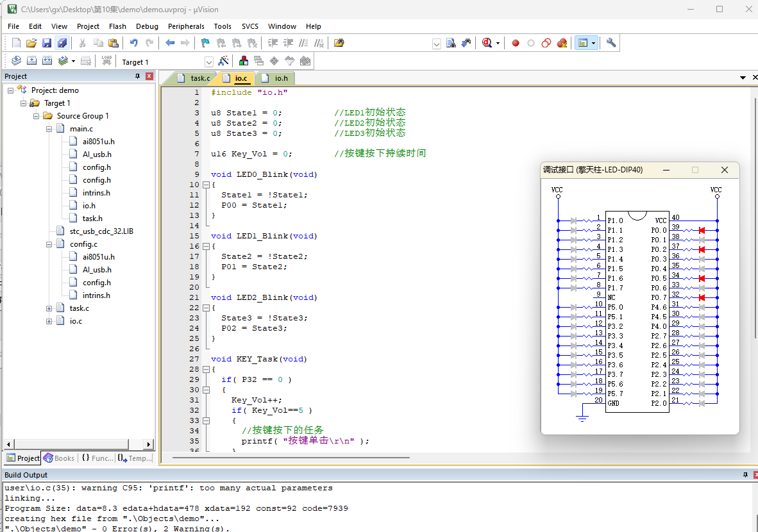Image resolution: width=758 pixels, height=532 pixels.
Task: Undo the last edit
Action: click(x=134, y=43)
